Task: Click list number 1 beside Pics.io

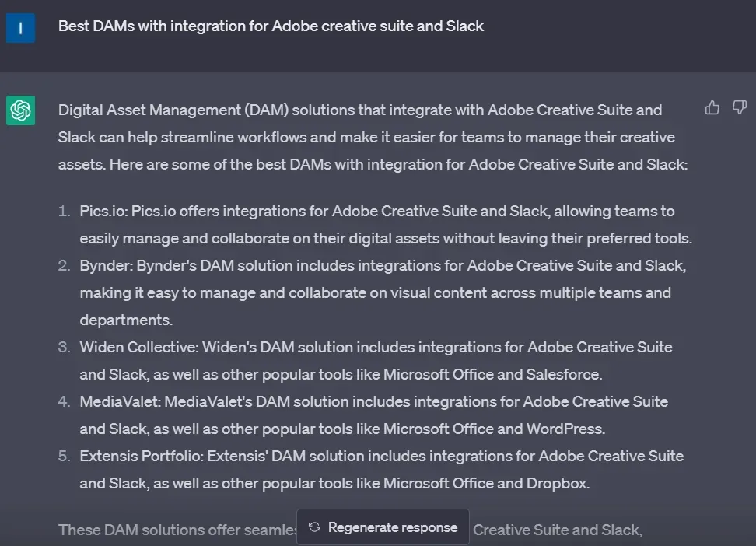Action: click(64, 212)
